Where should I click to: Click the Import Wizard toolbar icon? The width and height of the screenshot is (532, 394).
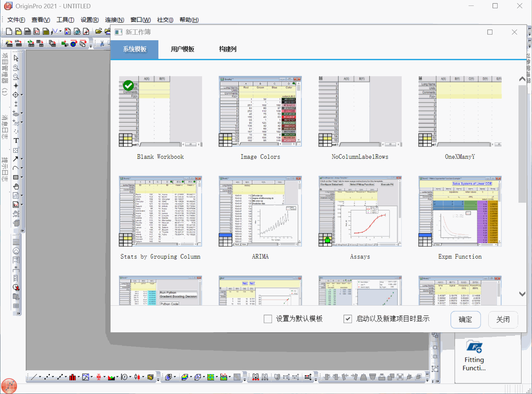coord(9,43)
